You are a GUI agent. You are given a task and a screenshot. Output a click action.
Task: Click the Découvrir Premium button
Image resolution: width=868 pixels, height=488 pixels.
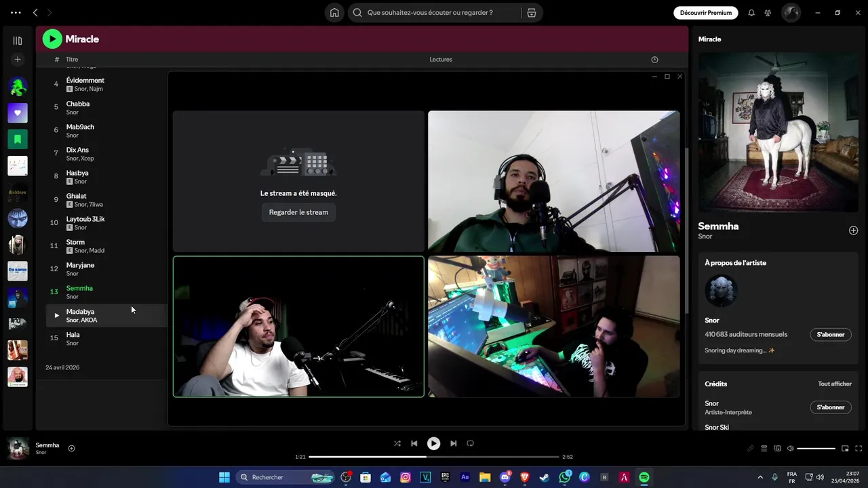click(706, 13)
